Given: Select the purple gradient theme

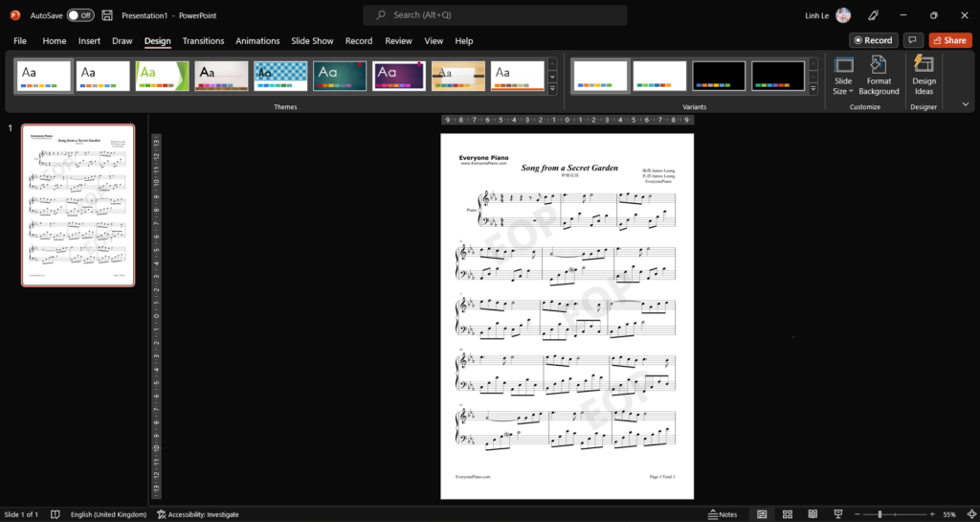Looking at the screenshot, I should (399, 76).
